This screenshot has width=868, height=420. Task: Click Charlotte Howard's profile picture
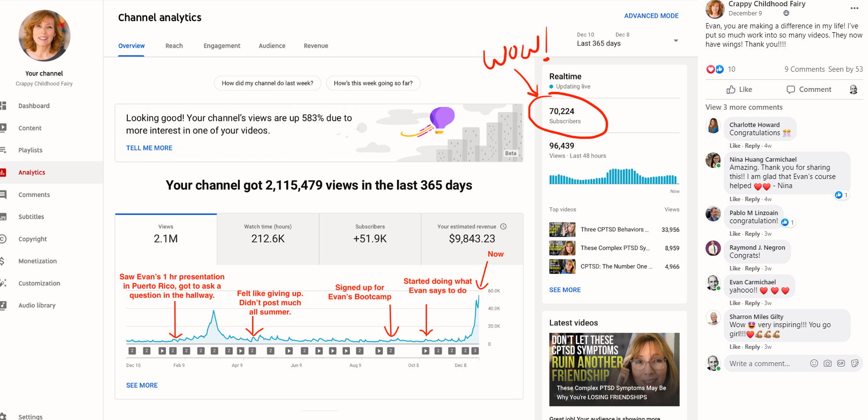point(713,126)
